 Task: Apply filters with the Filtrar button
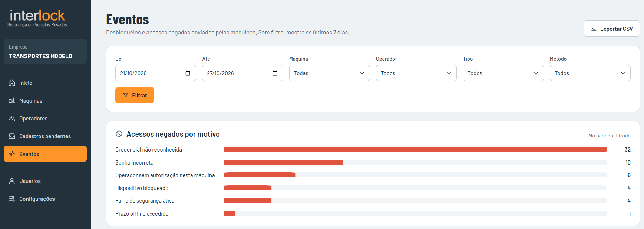tap(135, 95)
